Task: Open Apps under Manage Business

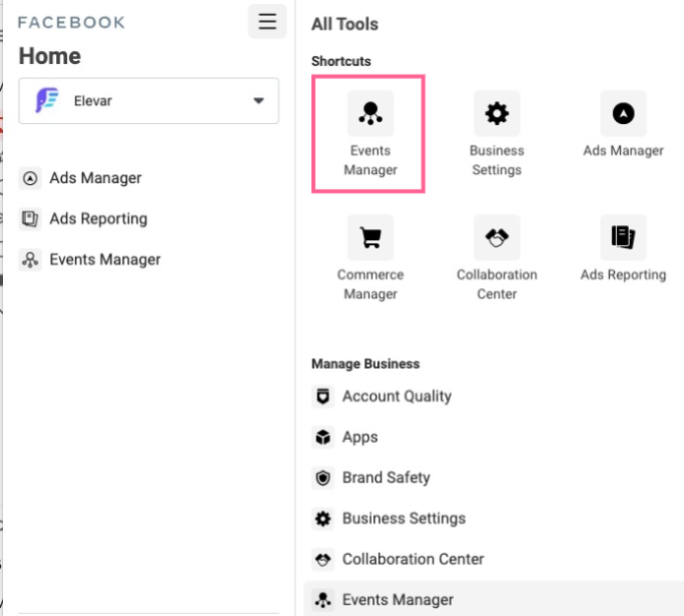Action: [x=360, y=437]
